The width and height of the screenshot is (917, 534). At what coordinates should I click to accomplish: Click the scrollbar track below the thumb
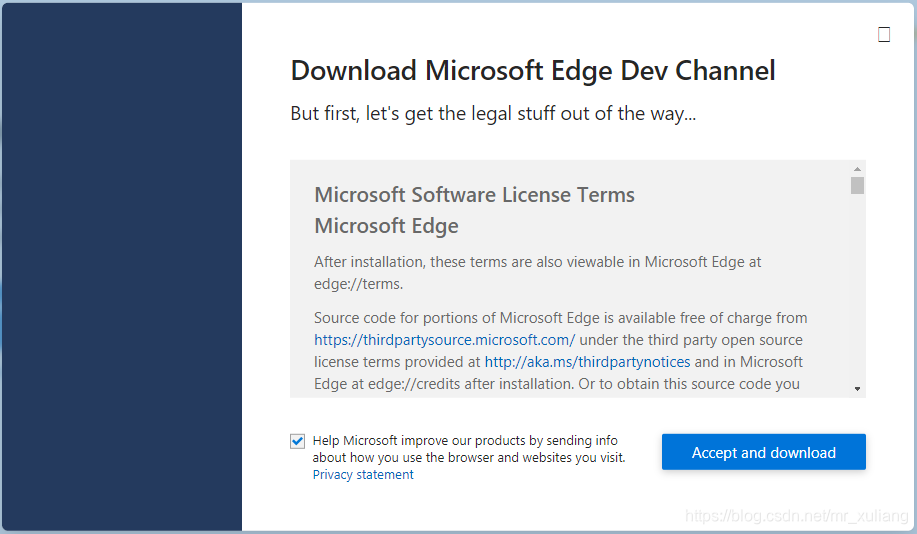tap(857, 287)
